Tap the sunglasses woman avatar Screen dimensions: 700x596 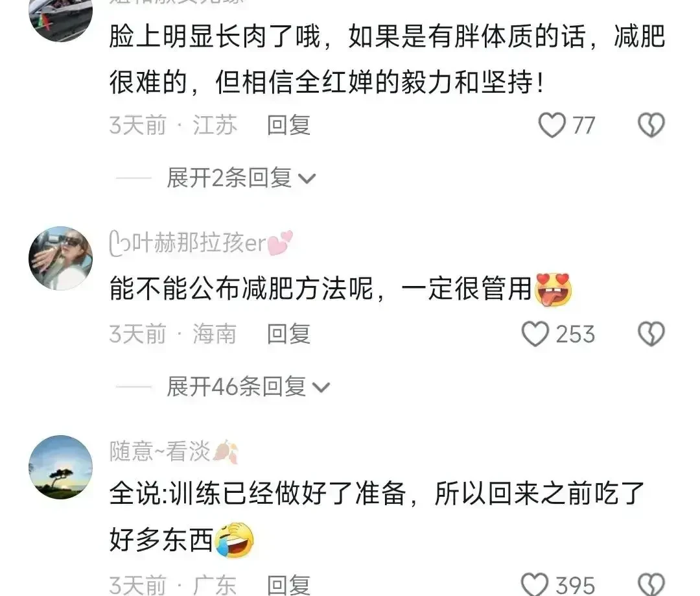point(61,258)
